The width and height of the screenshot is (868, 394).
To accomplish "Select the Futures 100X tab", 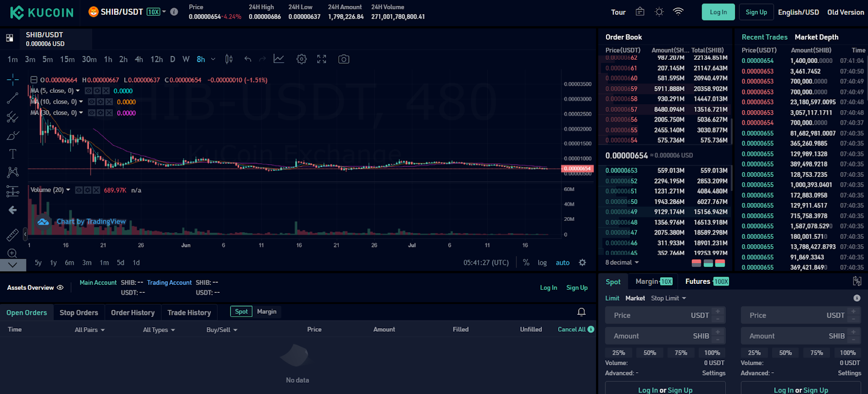I will (707, 281).
